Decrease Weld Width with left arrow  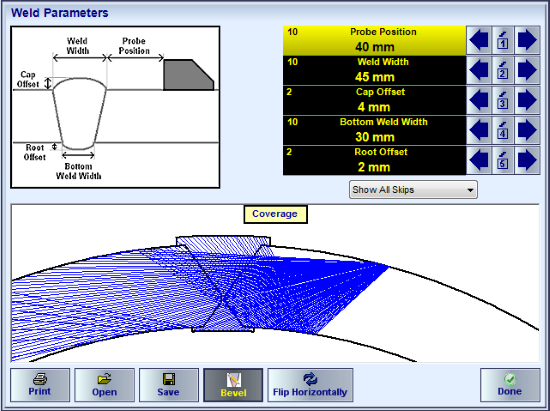click(479, 70)
